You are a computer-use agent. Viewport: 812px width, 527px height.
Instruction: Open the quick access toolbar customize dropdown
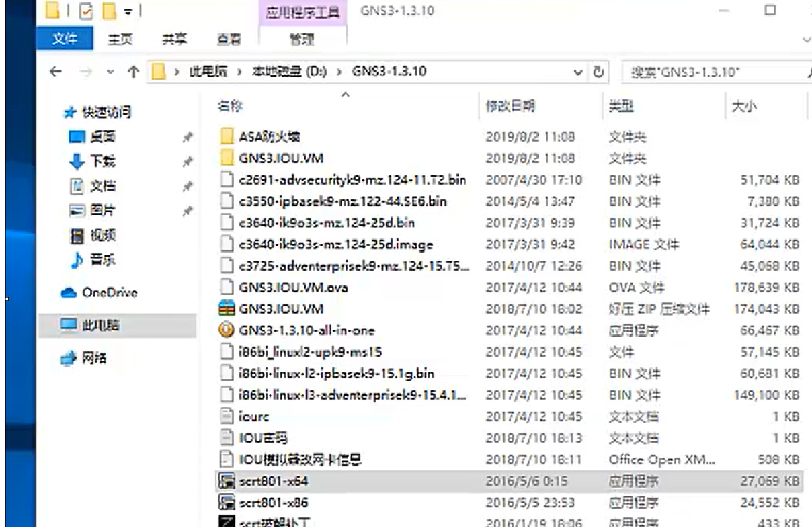tap(128, 11)
